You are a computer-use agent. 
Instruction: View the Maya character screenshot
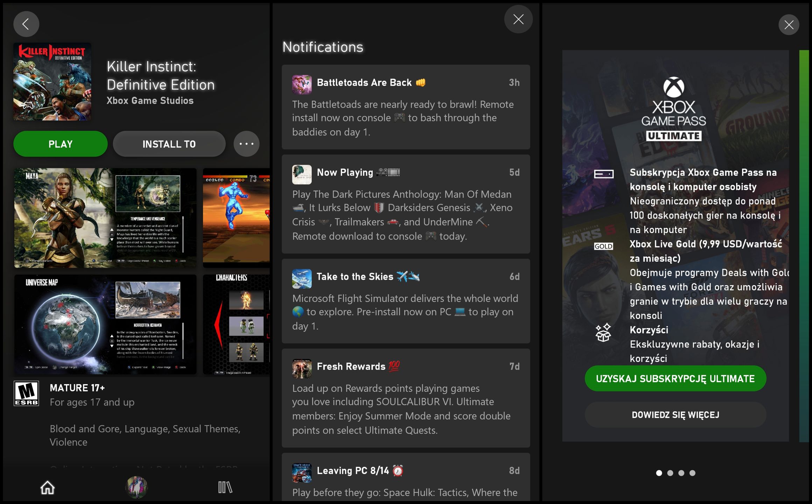pyautogui.click(x=105, y=218)
